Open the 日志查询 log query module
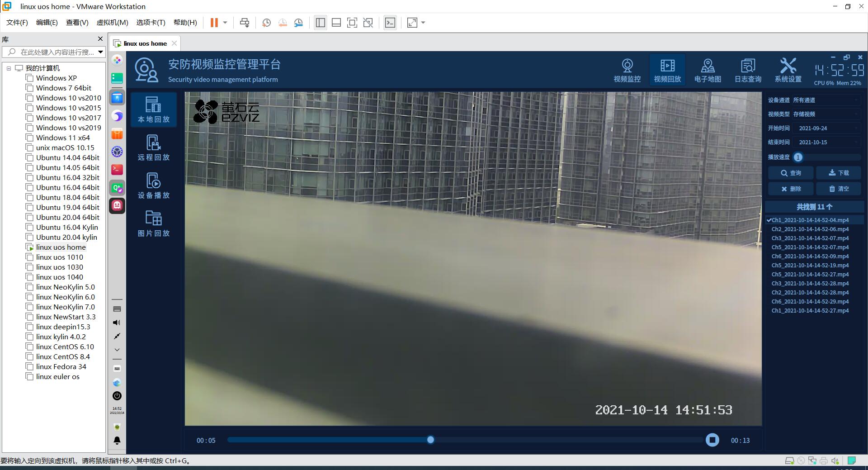 [x=748, y=70]
